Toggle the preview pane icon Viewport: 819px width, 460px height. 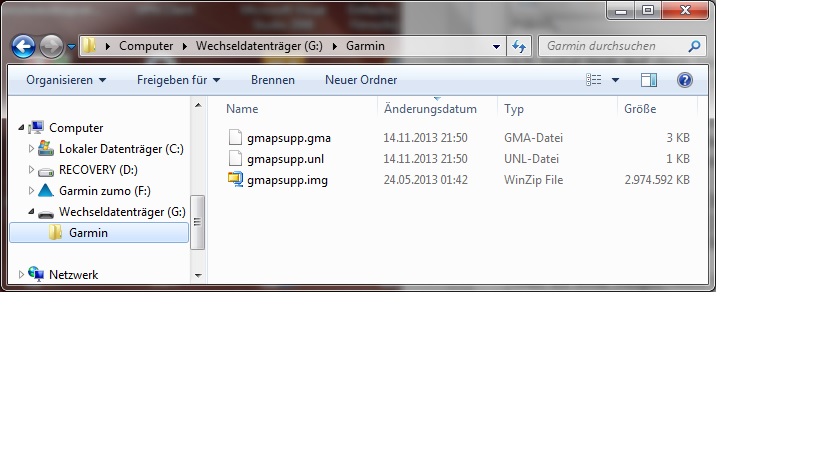(649, 80)
